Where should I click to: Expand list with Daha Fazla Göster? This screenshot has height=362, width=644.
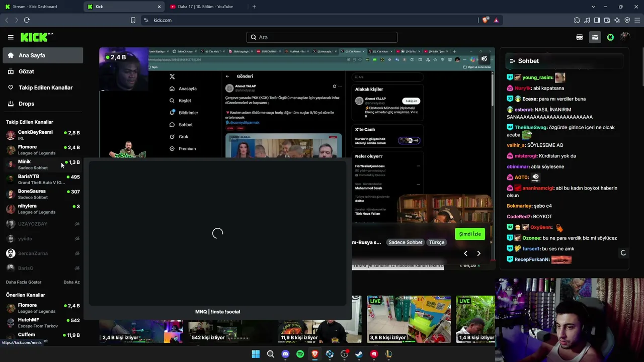click(24, 282)
